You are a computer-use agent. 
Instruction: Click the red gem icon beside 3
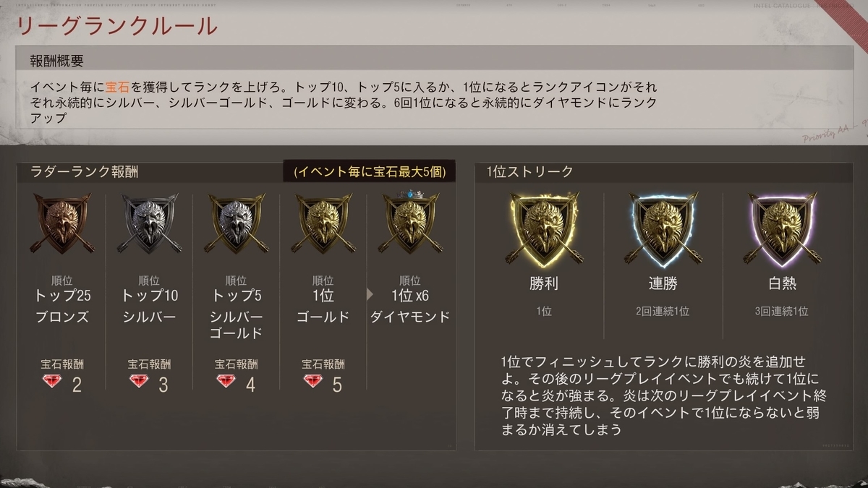click(139, 381)
